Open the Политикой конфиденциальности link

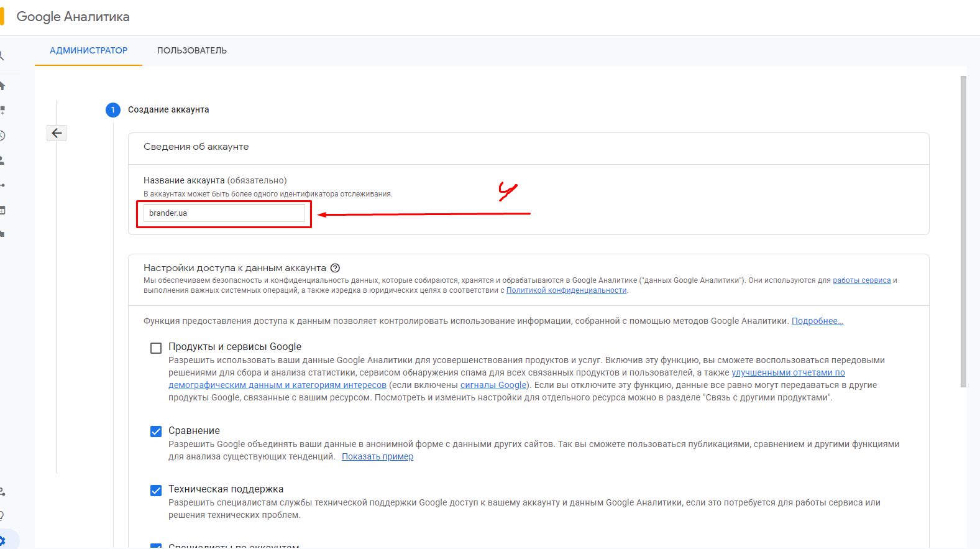pyautogui.click(x=566, y=290)
